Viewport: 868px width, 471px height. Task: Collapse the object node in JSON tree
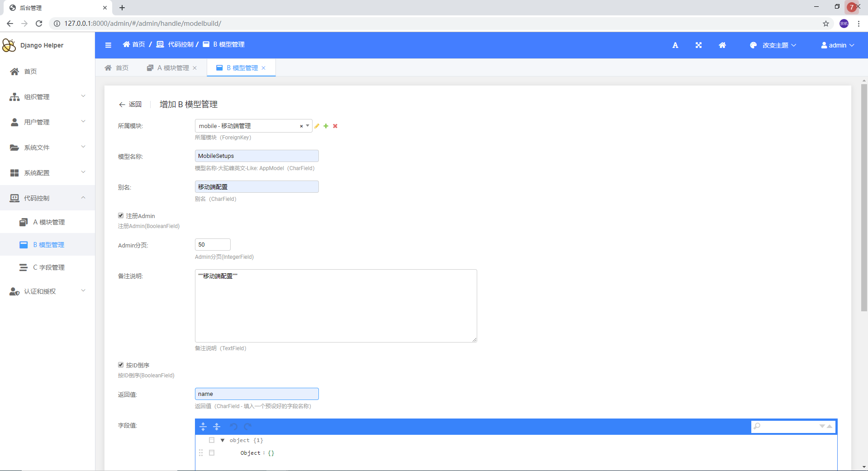(x=222, y=440)
